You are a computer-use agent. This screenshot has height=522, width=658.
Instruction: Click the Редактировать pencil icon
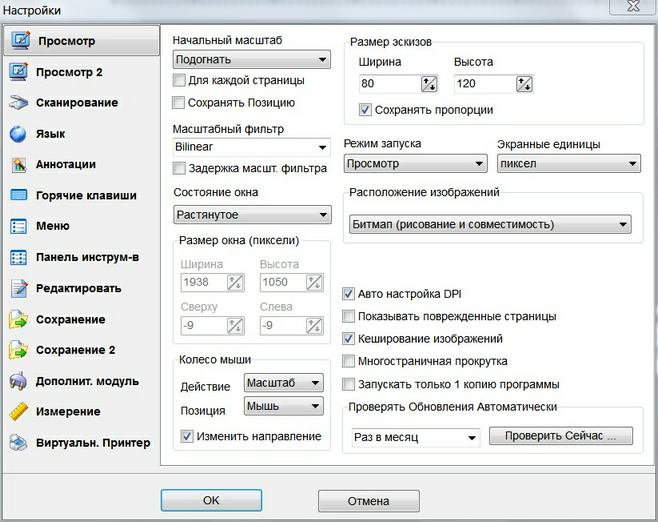tap(19, 288)
